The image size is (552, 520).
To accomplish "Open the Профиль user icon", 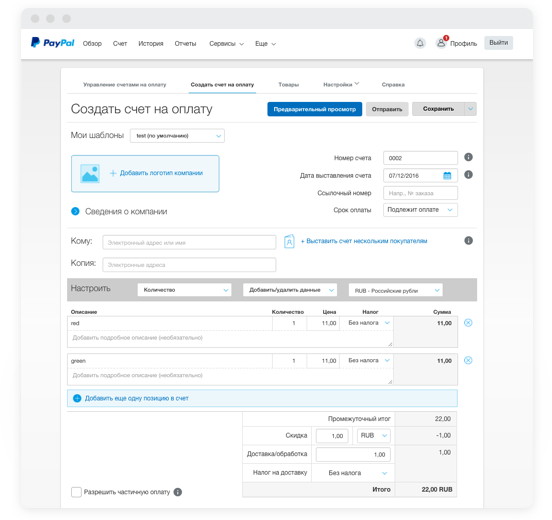I will pyautogui.click(x=441, y=43).
